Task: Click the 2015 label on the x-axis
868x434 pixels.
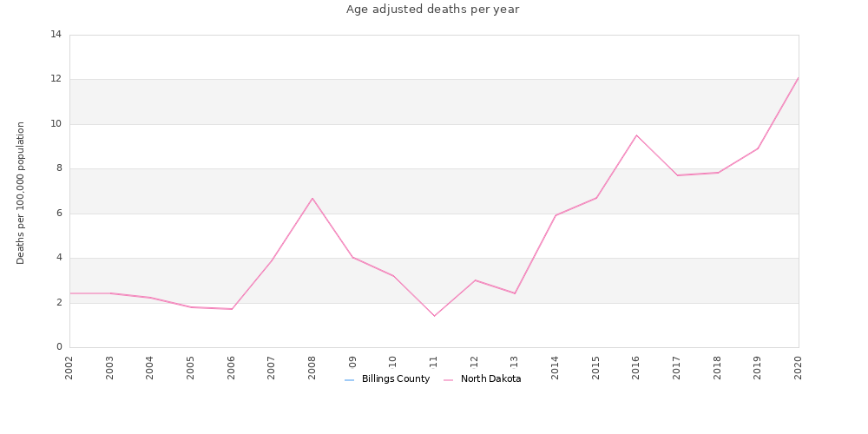Action: pyautogui.click(x=596, y=367)
